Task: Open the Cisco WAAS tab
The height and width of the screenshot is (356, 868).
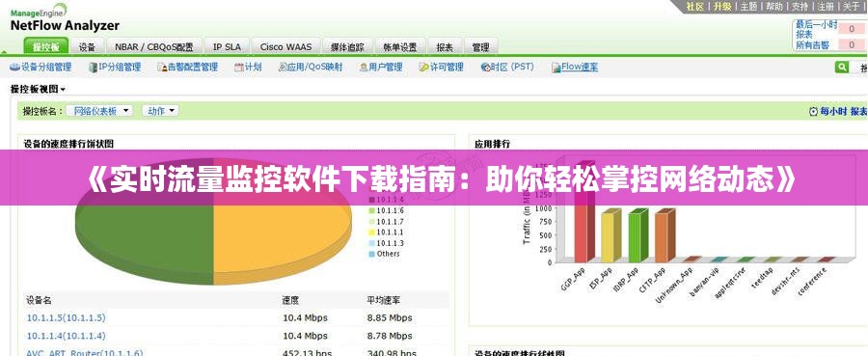Action: (x=285, y=47)
